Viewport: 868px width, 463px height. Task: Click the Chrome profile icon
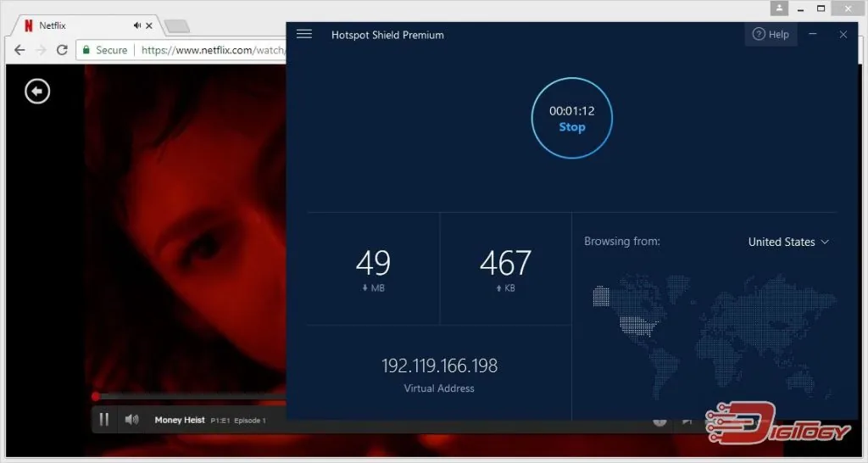pos(779,8)
